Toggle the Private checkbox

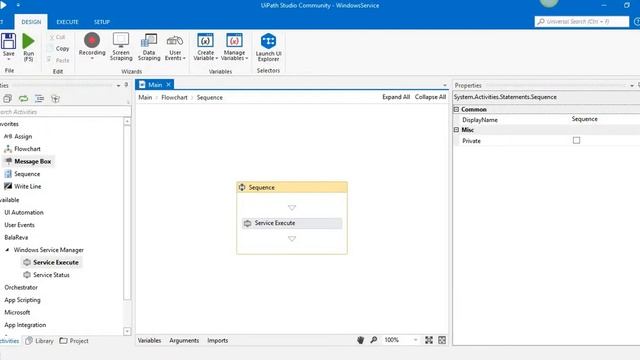pyautogui.click(x=576, y=140)
